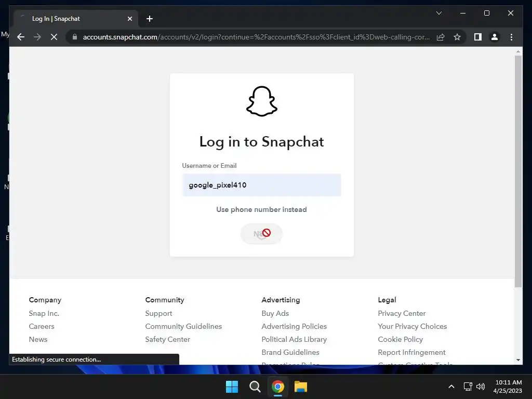Open Careers link

[42, 326]
